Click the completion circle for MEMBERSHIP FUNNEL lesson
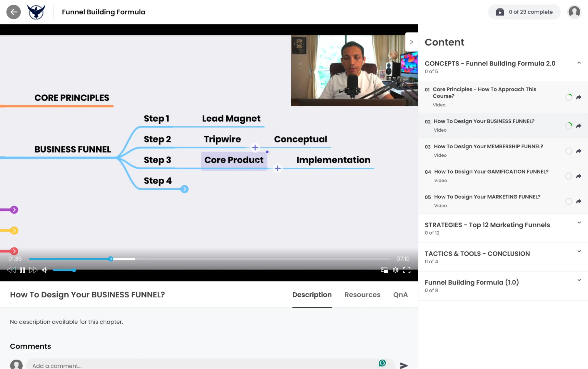This screenshot has width=588, height=369. pos(569,151)
